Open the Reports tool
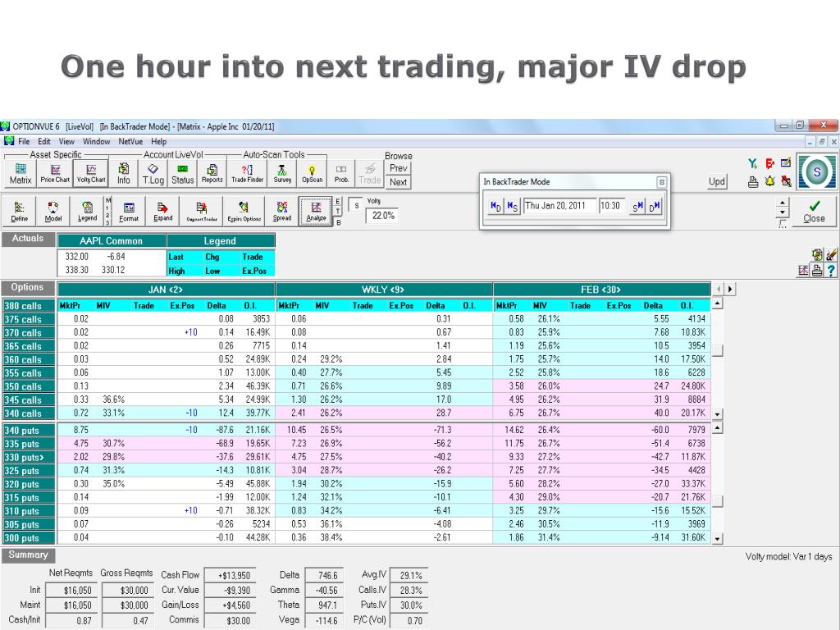The image size is (840, 630). 212,174
